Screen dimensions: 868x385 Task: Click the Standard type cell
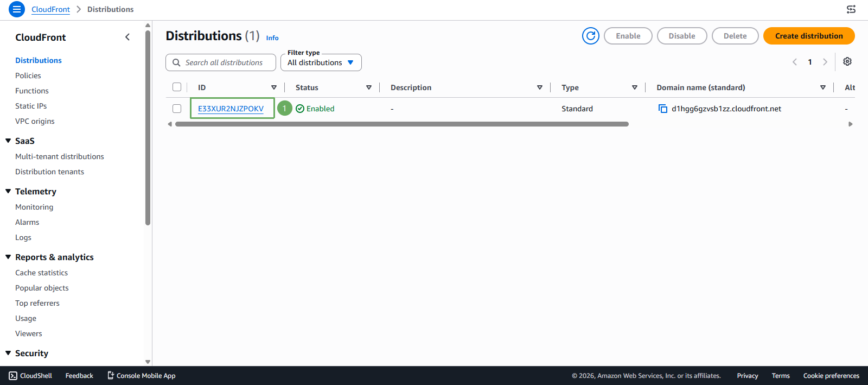[577, 109]
